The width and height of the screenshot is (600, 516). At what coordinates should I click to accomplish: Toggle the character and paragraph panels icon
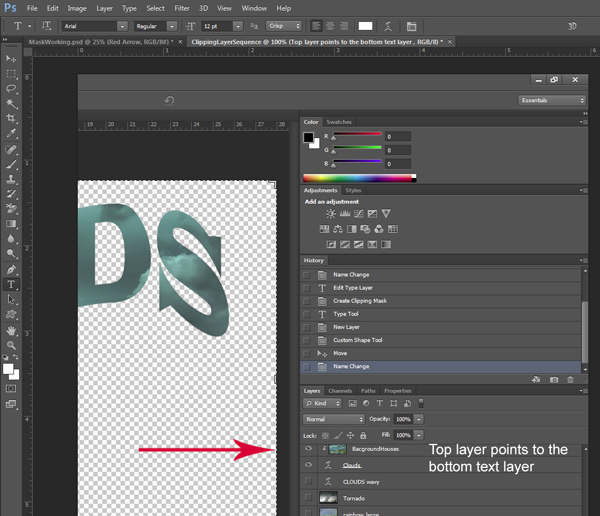[412, 26]
